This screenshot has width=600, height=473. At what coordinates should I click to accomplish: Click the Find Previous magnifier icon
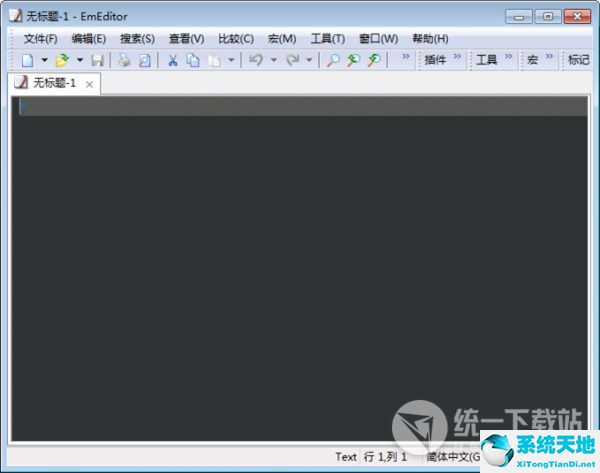[353, 60]
